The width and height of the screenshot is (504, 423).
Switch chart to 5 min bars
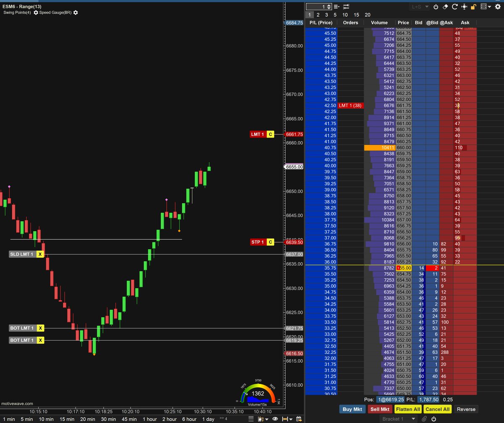(x=26, y=419)
